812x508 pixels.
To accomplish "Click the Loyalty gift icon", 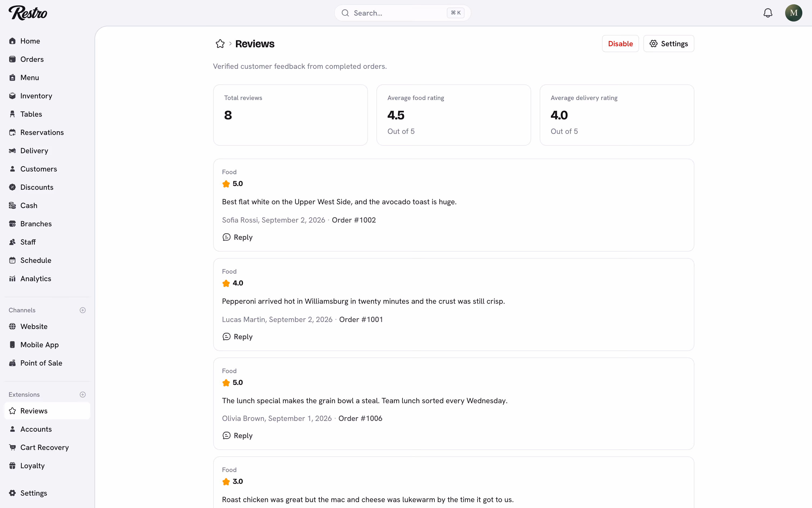I will coord(12,466).
